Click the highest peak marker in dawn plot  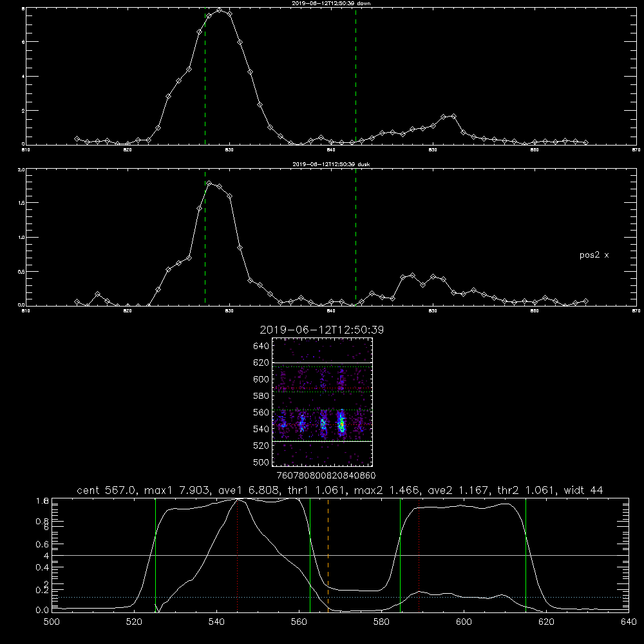click(x=220, y=10)
